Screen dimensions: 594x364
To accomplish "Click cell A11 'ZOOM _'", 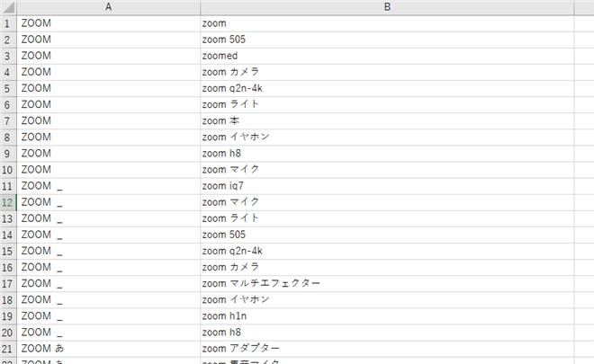I will (108, 186).
